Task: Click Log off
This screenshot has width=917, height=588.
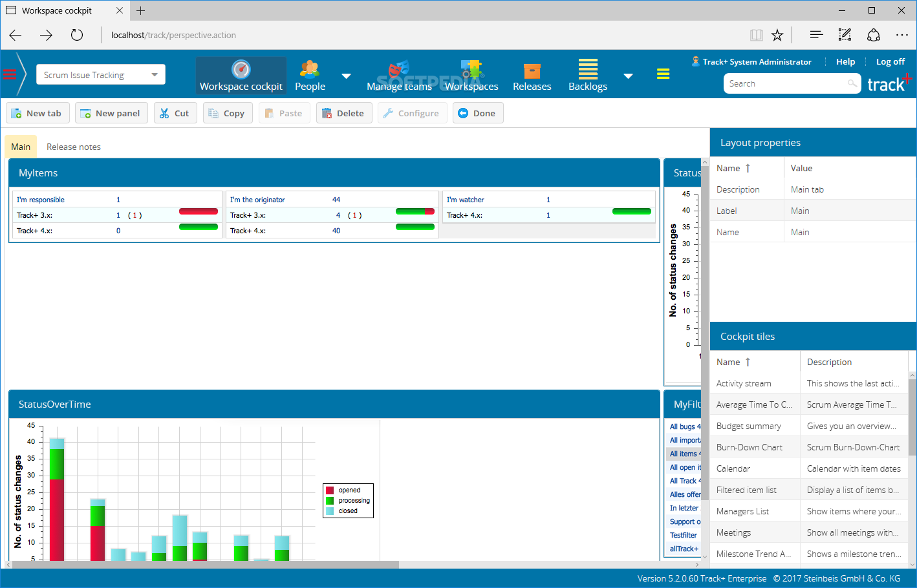Action: [890, 61]
